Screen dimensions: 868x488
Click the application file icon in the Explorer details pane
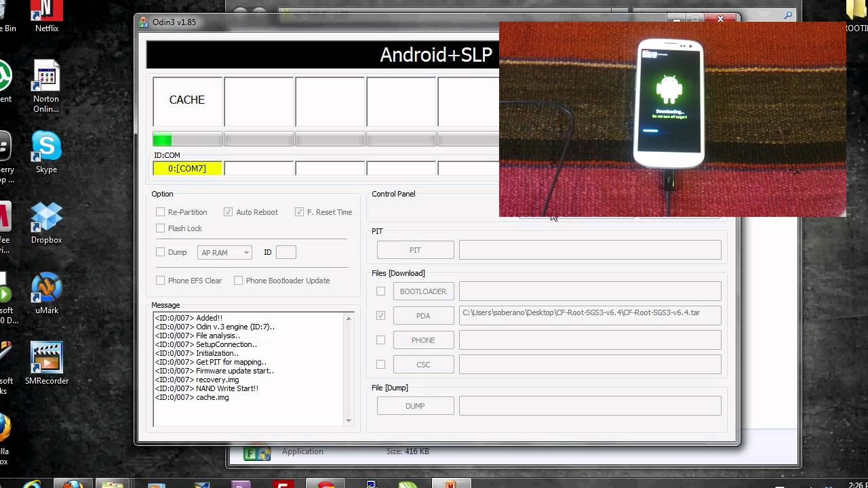(257, 453)
